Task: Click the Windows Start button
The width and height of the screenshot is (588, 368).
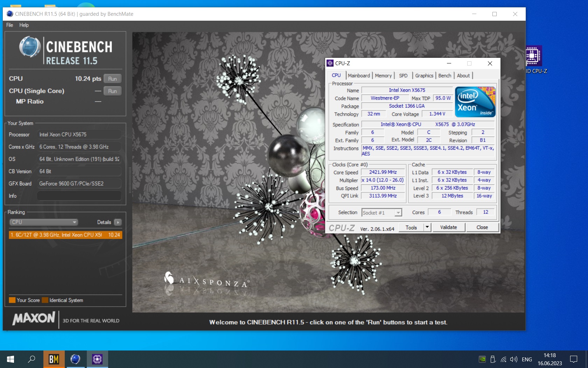Action: pos(10,359)
